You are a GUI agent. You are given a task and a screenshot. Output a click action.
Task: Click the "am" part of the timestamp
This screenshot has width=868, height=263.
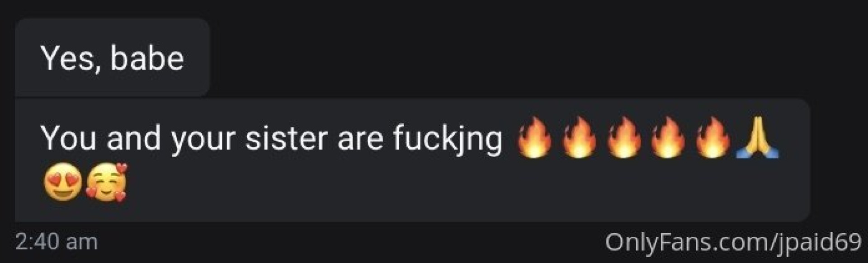pyautogui.click(x=82, y=243)
